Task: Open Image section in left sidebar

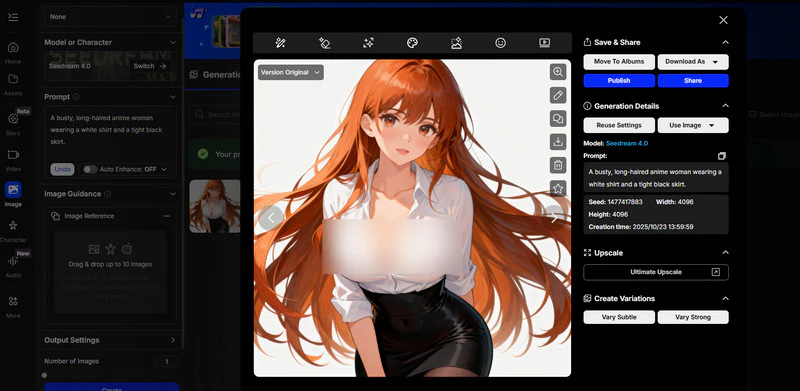Action: (13, 194)
